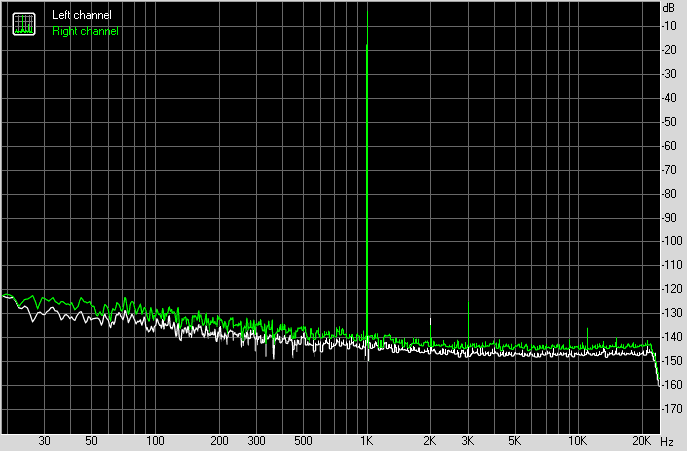This screenshot has width=687, height=451.
Task: Click the 500 Hz axis label
Action: coord(303,441)
